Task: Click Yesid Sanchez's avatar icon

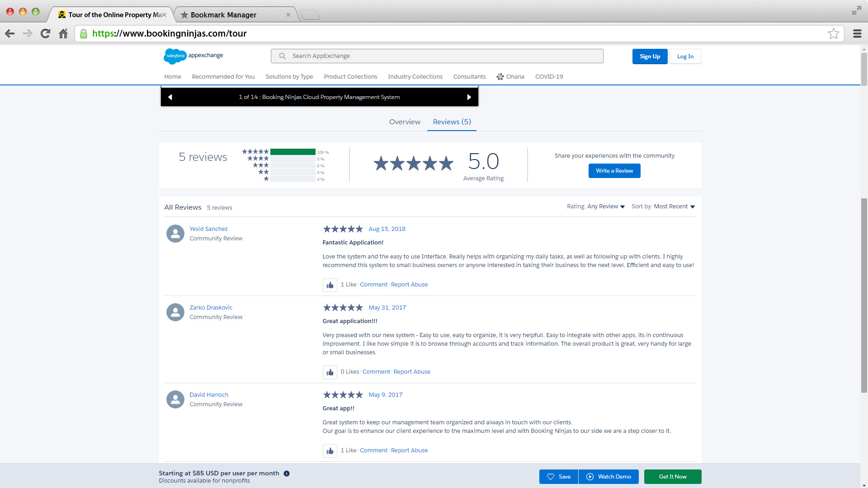Action: (x=175, y=234)
